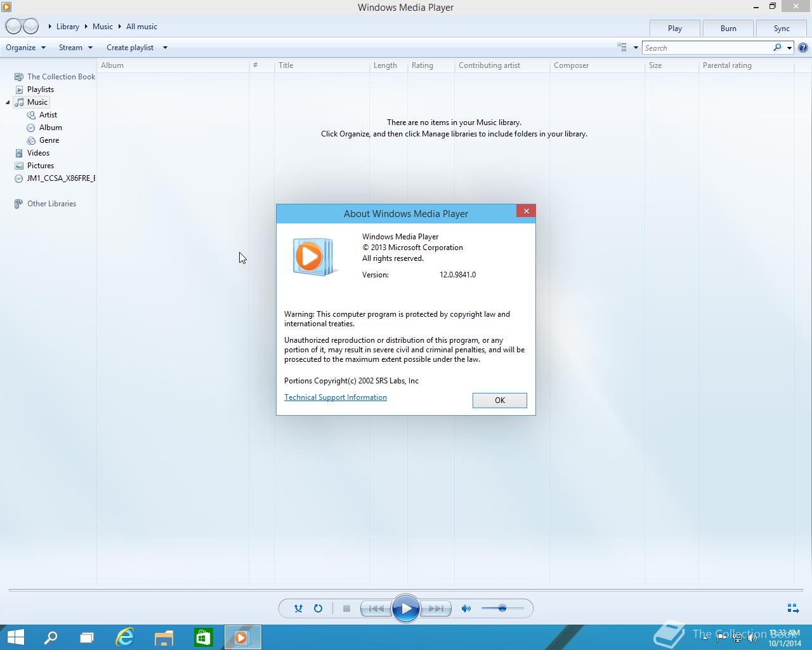Open the Other Libraries icon
The image size is (812, 650).
19,204
